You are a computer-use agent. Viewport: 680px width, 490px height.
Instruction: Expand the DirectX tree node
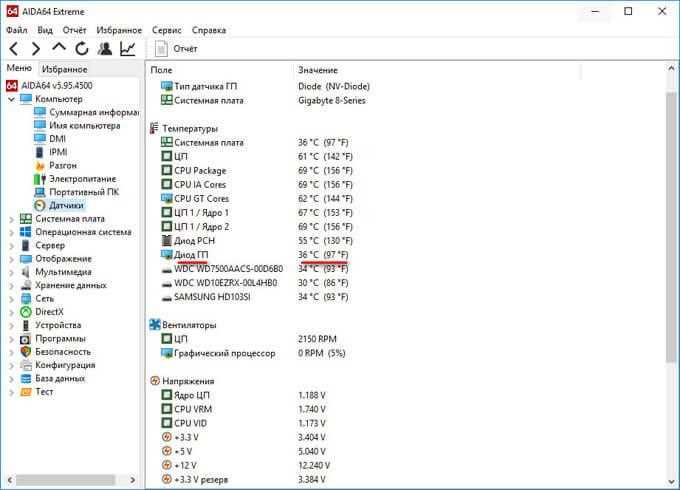[11, 312]
